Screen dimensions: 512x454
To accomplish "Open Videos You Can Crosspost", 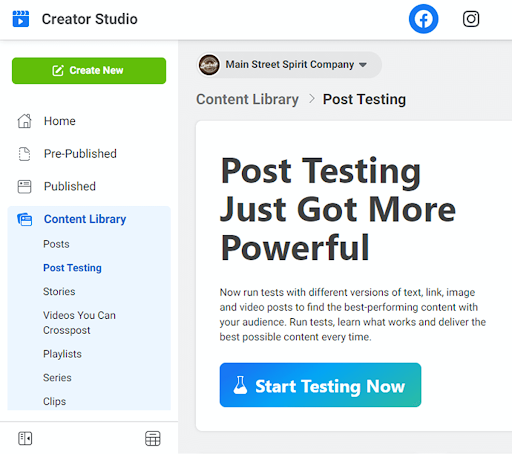I will click(79, 323).
